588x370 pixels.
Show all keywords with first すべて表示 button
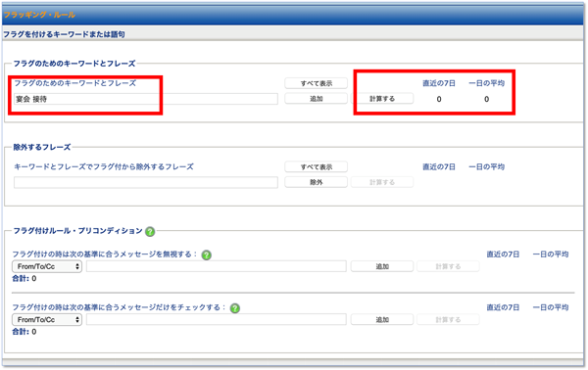point(317,83)
